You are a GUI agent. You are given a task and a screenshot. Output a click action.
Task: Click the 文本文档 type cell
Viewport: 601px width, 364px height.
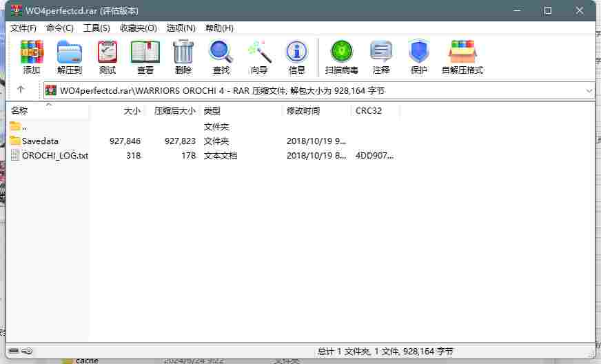tap(221, 155)
